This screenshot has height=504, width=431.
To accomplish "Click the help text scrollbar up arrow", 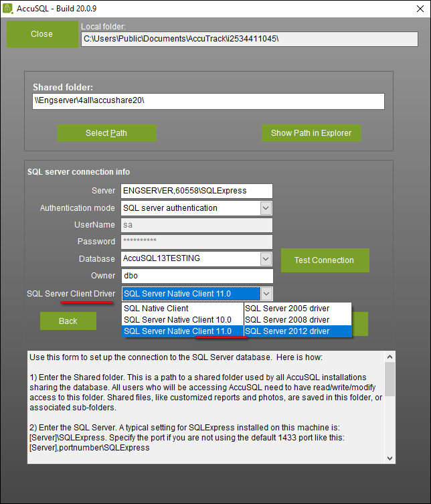I will (x=390, y=357).
